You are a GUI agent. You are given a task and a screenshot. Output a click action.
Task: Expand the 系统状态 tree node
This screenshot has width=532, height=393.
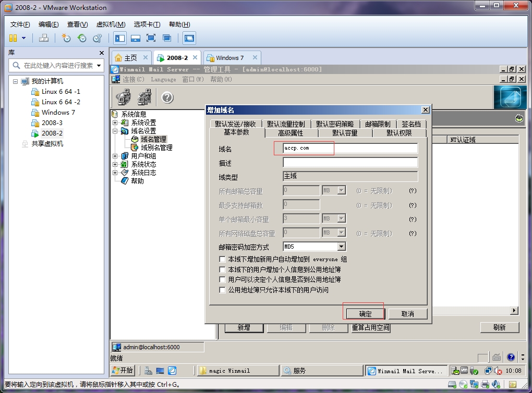click(x=115, y=165)
